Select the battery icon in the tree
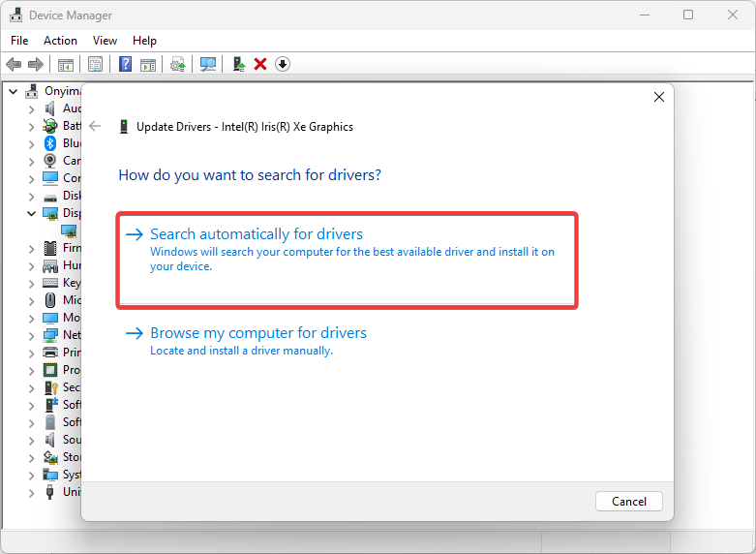 point(50,126)
